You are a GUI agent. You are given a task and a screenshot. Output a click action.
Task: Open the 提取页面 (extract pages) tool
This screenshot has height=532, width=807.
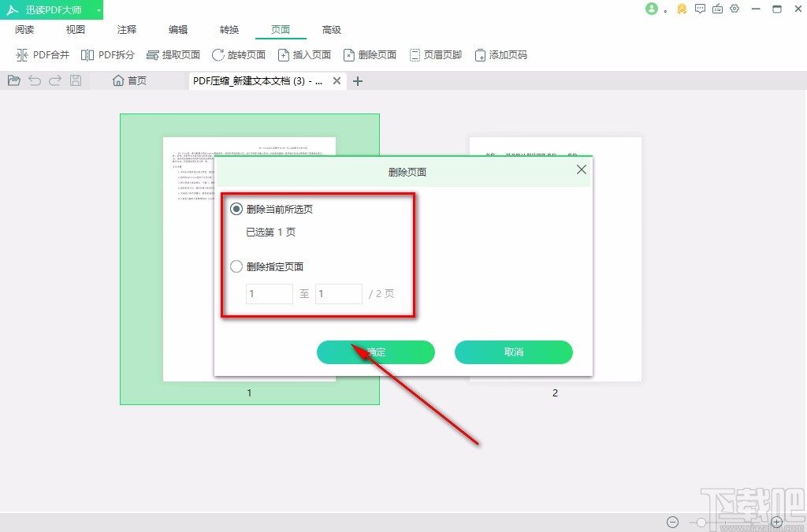pyautogui.click(x=173, y=54)
